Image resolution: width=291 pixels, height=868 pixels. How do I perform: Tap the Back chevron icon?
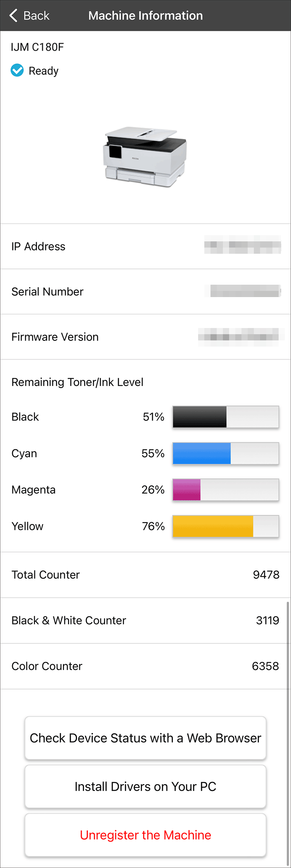coord(14,15)
